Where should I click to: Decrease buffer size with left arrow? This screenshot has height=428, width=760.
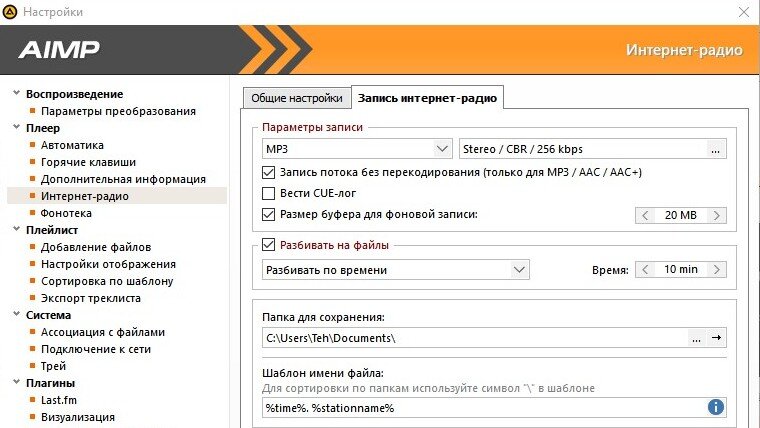click(645, 215)
